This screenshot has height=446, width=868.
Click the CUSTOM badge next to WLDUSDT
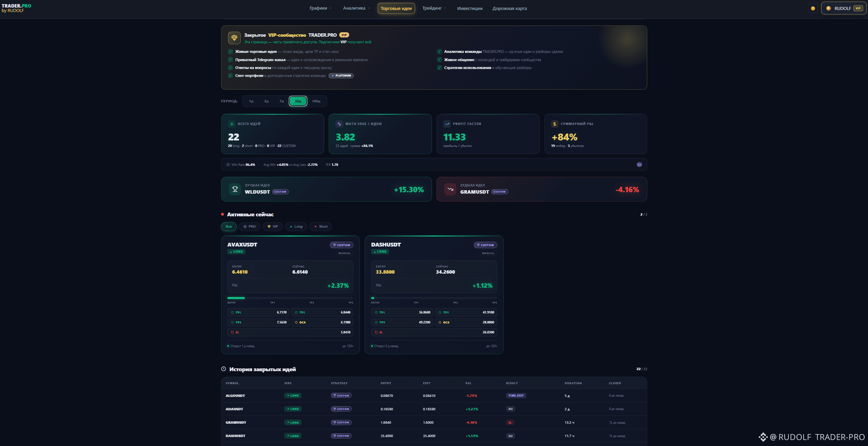pyautogui.click(x=281, y=192)
